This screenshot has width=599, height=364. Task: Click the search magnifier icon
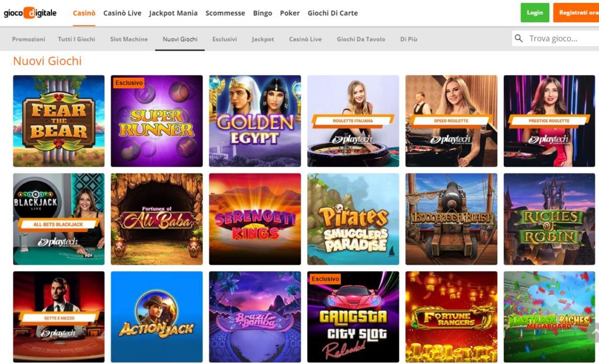click(518, 38)
